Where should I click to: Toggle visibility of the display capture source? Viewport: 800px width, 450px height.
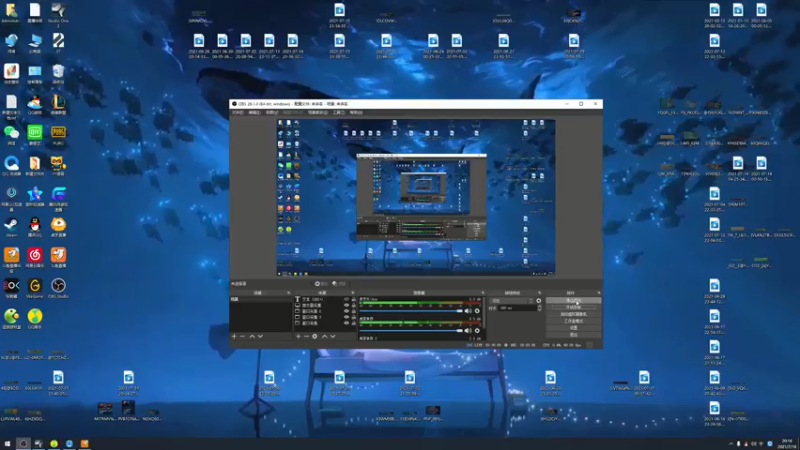[346, 305]
